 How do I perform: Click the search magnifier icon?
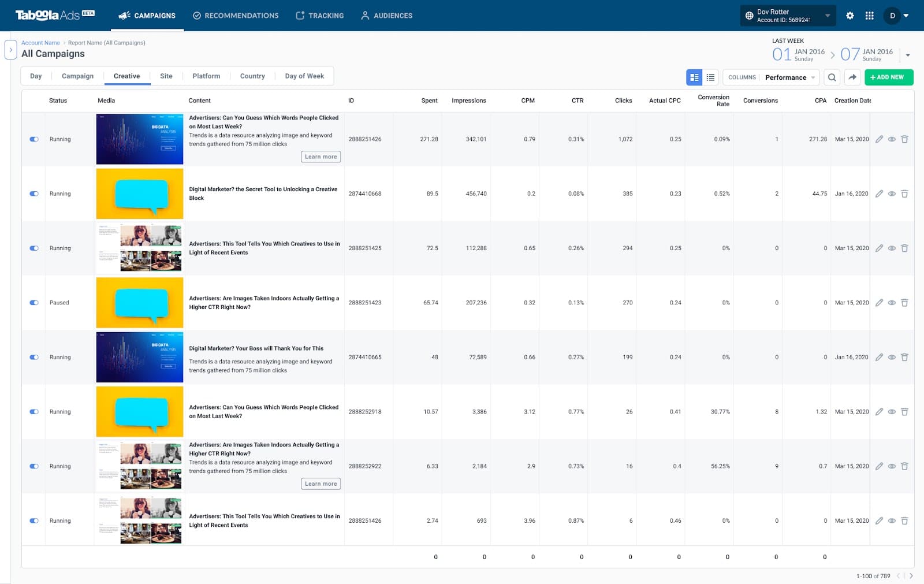[832, 77]
